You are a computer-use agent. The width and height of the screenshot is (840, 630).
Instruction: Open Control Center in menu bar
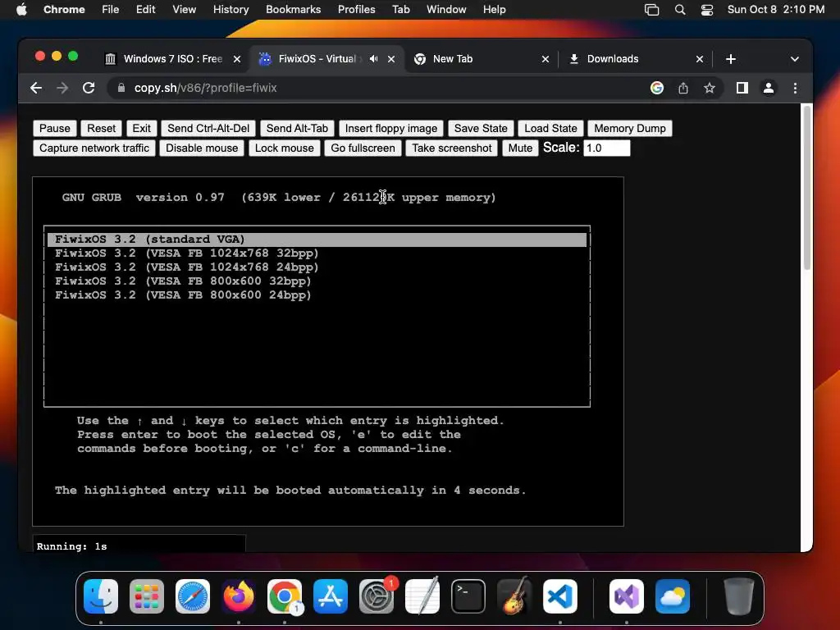pyautogui.click(x=706, y=10)
